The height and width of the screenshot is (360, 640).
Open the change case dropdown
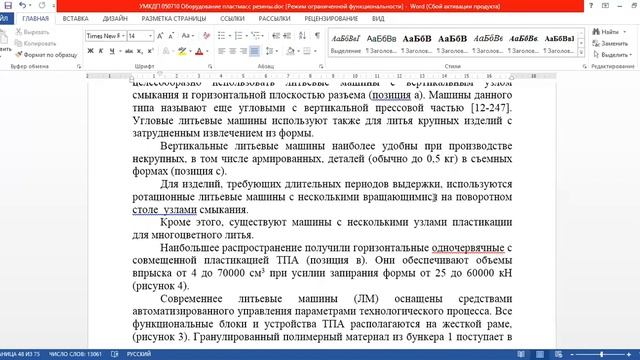[x=187, y=36]
